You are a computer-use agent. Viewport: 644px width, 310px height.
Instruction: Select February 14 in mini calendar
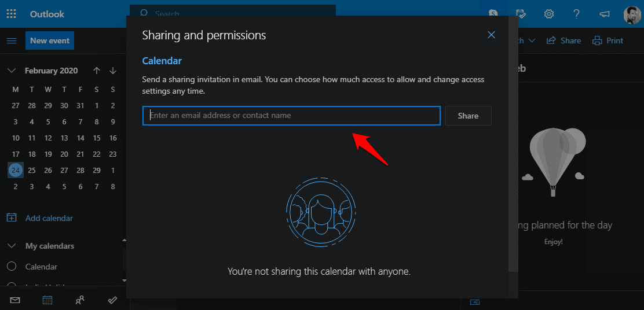tap(80, 138)
